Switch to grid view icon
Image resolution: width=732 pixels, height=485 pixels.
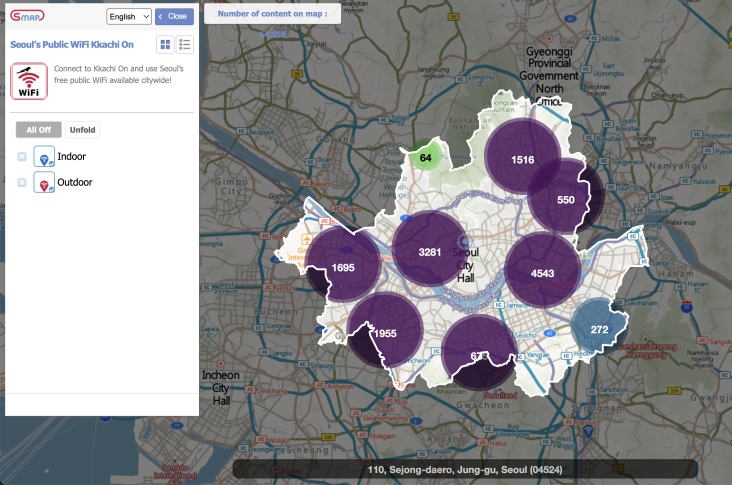coord(165,44)
